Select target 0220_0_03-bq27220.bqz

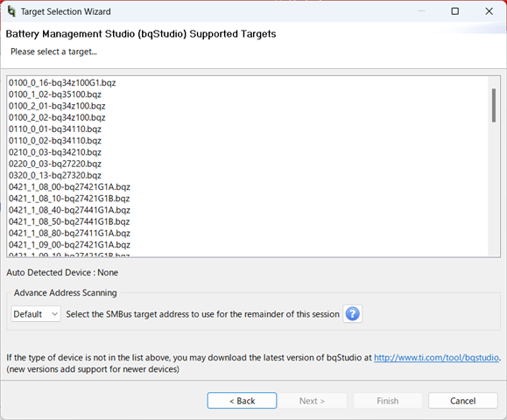(x=55, y=164)
